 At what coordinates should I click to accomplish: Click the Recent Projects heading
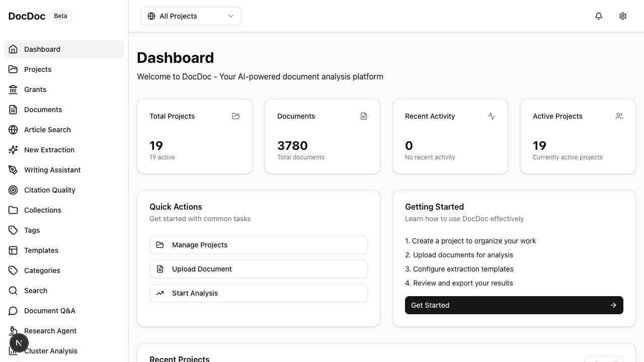180,359
